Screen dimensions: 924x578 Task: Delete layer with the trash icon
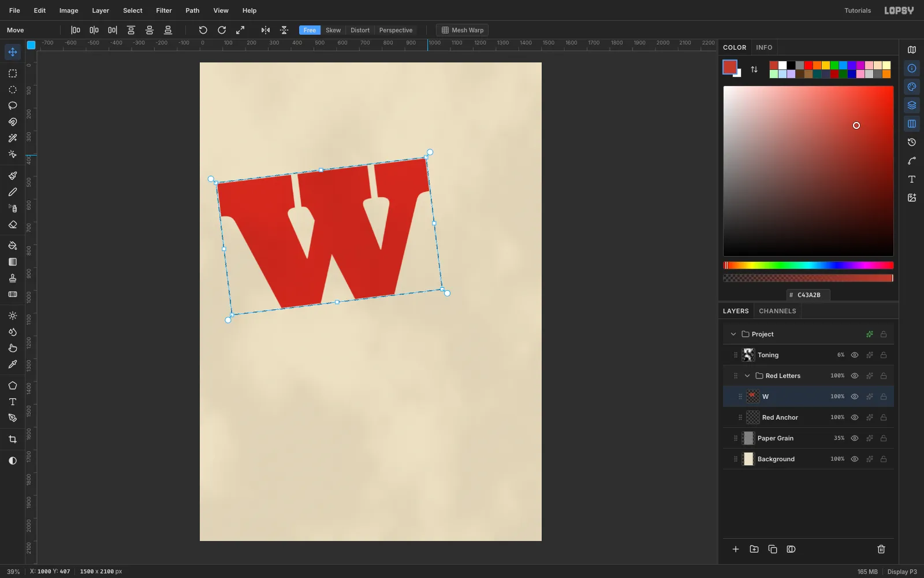coord(881,549)
